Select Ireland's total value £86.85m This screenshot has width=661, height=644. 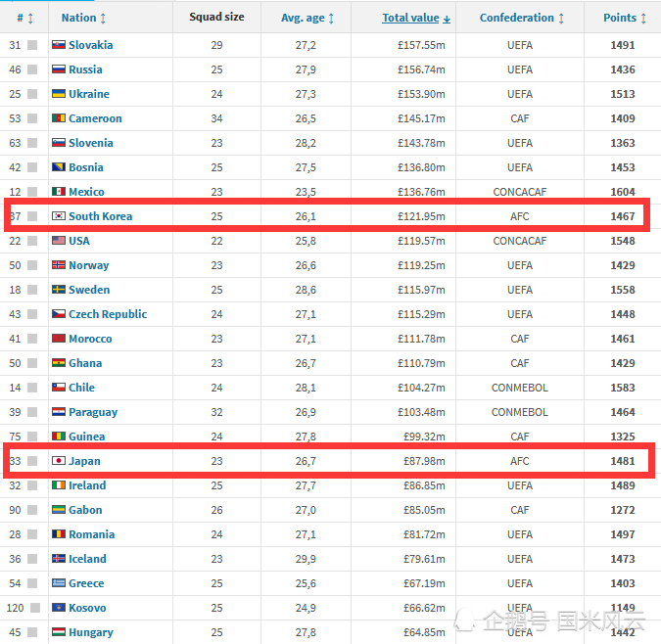tap(424, 485)
